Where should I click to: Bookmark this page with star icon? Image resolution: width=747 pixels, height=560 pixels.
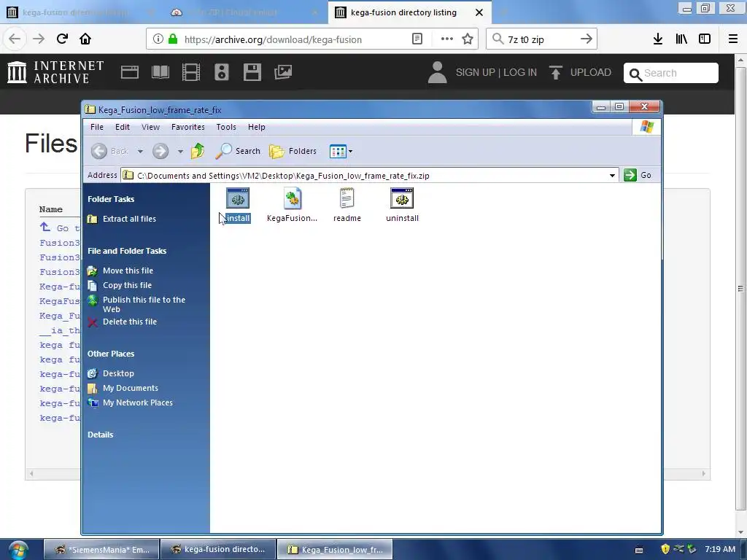(468, 39)
